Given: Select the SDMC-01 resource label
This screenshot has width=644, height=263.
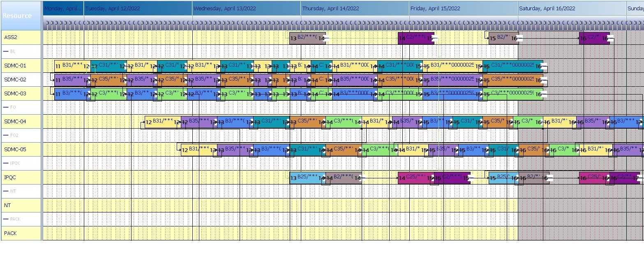Looking at the screenshot, I should [x=15, y=65].
